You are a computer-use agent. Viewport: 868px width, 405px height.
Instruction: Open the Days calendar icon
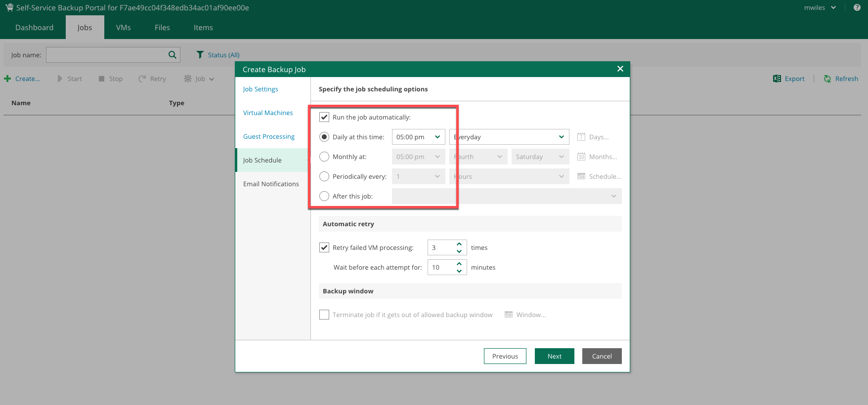(x=581, y=137)
